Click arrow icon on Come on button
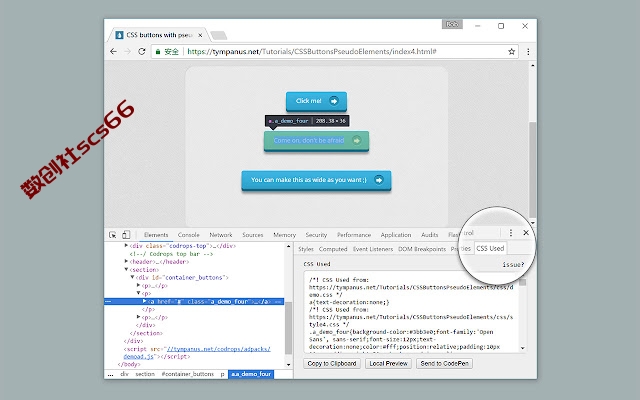 (356, 140)
